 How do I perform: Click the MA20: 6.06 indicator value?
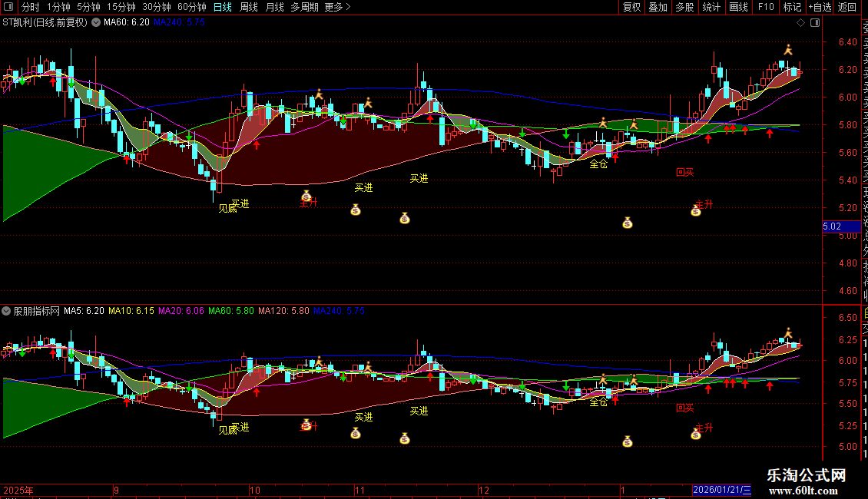(x=181, y=311)
